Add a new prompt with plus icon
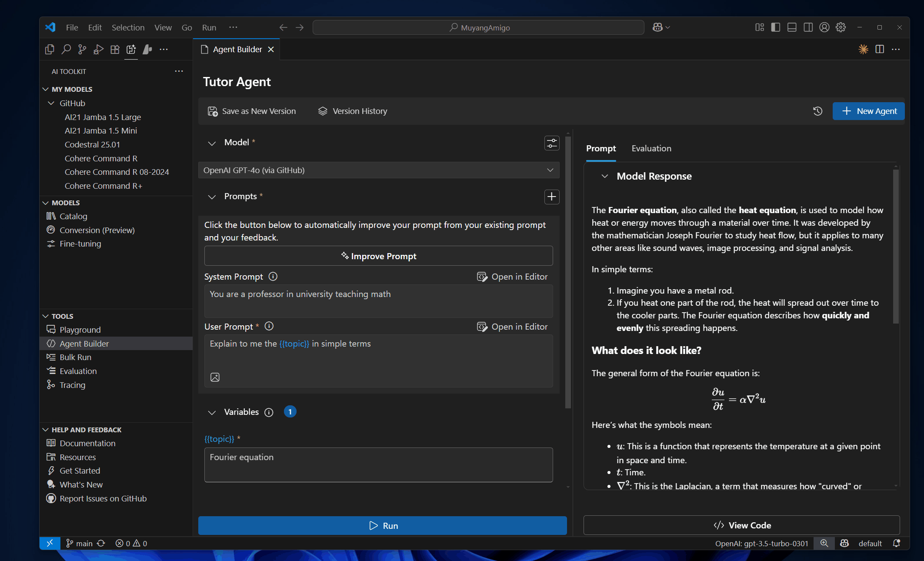Image resolution: width=924 pixels, height=561 pixels. click(x=552, y=197)
